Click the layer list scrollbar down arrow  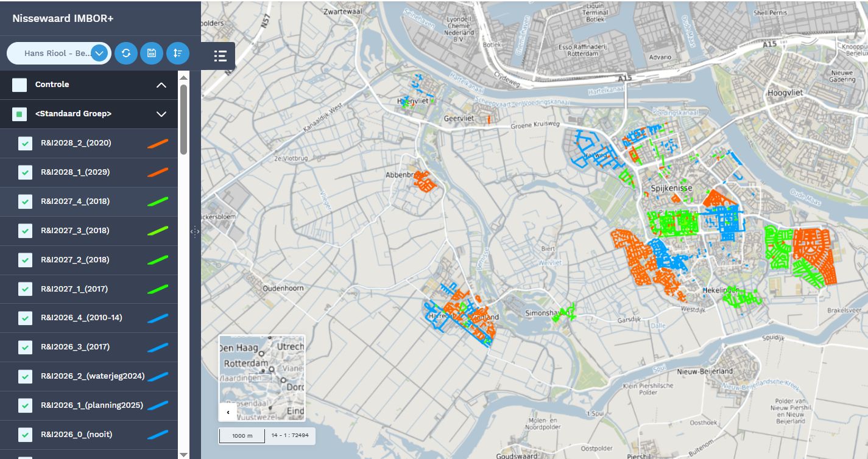coord(183,454)
